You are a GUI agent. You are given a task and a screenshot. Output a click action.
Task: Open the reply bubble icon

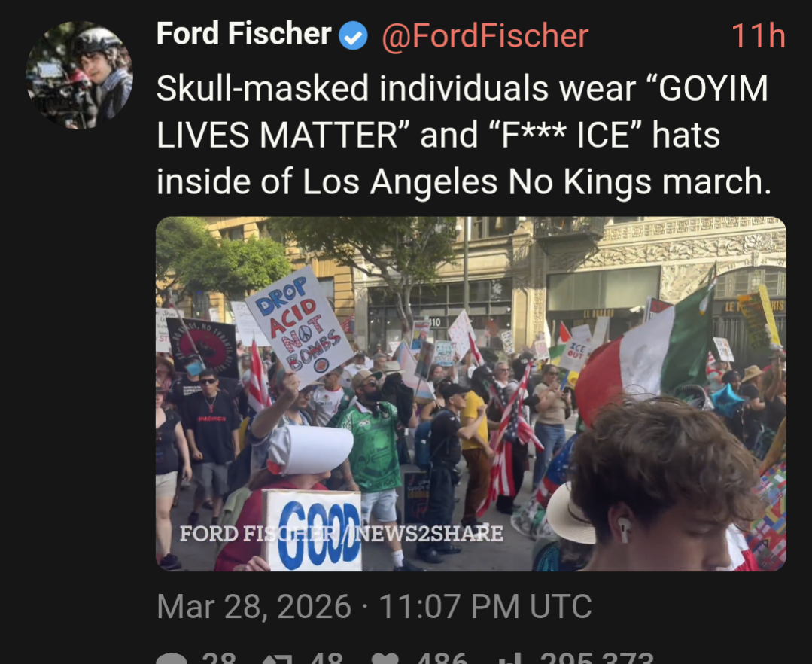[x=172, y=659]
